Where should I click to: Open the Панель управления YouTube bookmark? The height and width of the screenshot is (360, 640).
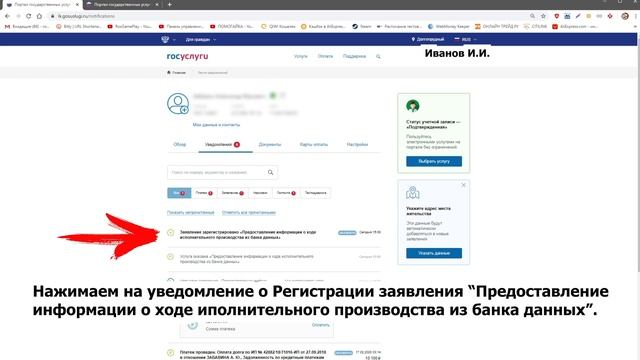[181, 26]
